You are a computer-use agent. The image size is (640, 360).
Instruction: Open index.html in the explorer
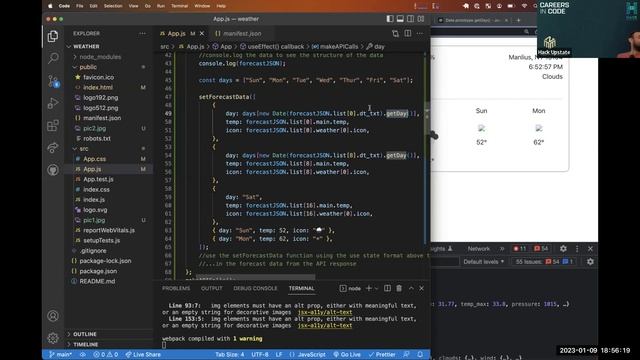click(98, 87)
